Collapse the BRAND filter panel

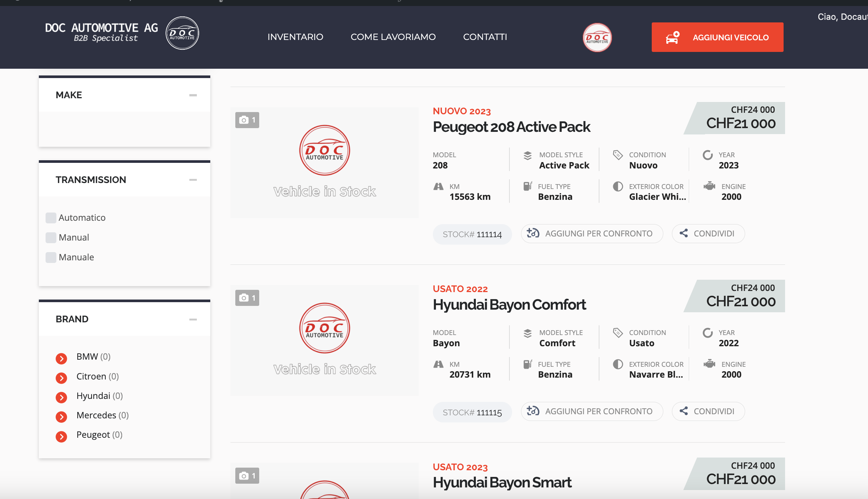click(193, 319)
